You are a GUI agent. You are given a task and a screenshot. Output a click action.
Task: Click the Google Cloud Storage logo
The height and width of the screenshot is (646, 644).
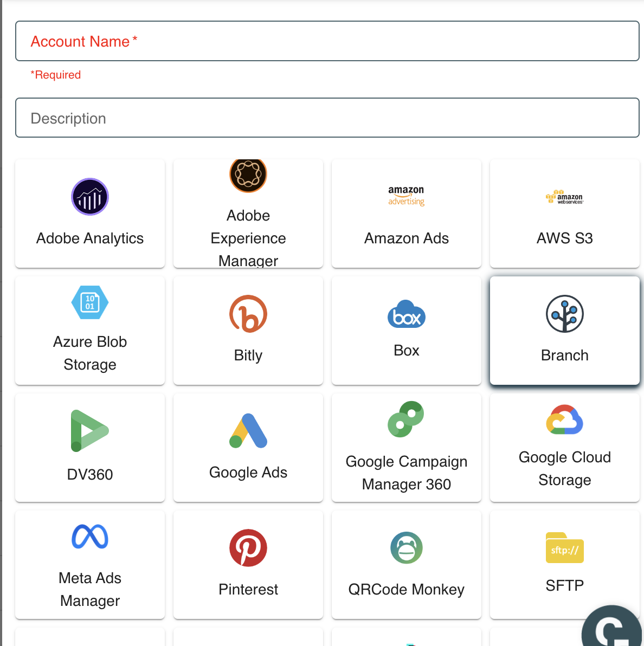[564, 419]
